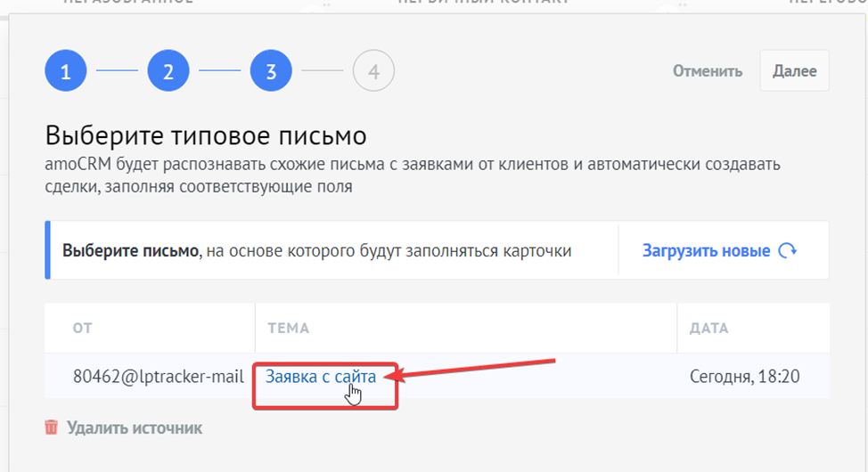Click heading Выберите типовое письмо
868x472 pixels.
(206, 135)
